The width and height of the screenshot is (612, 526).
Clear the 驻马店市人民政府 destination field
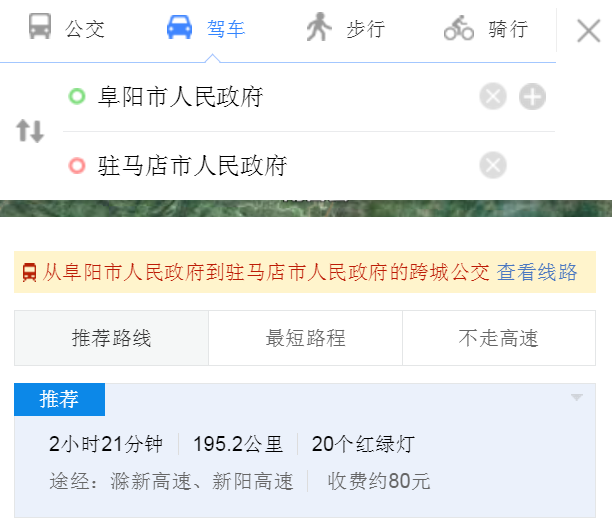493,165
